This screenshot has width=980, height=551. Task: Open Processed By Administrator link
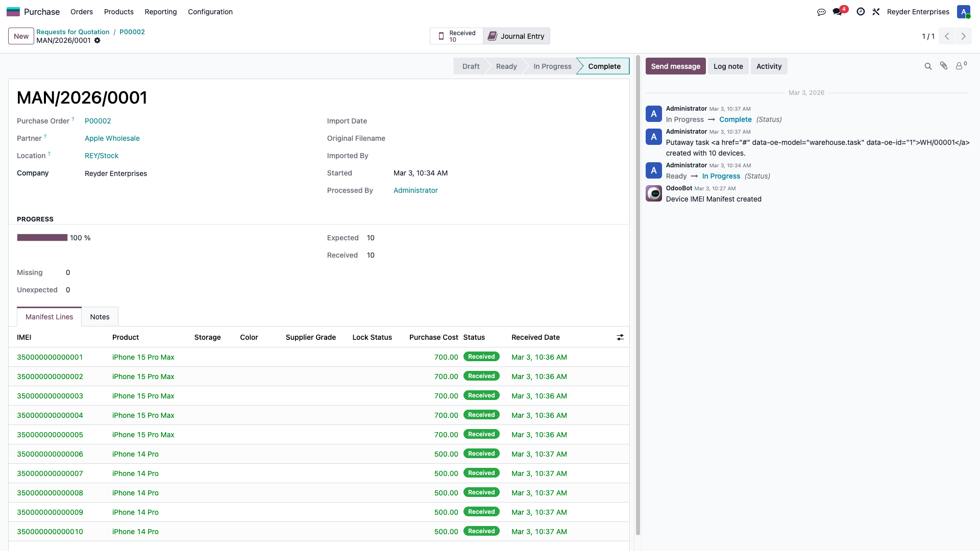pyautogui.click(x=415, y=190)
